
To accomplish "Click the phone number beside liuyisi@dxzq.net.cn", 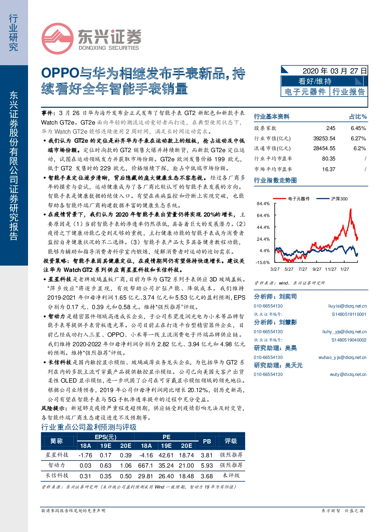I will click(x=268, y=306).
